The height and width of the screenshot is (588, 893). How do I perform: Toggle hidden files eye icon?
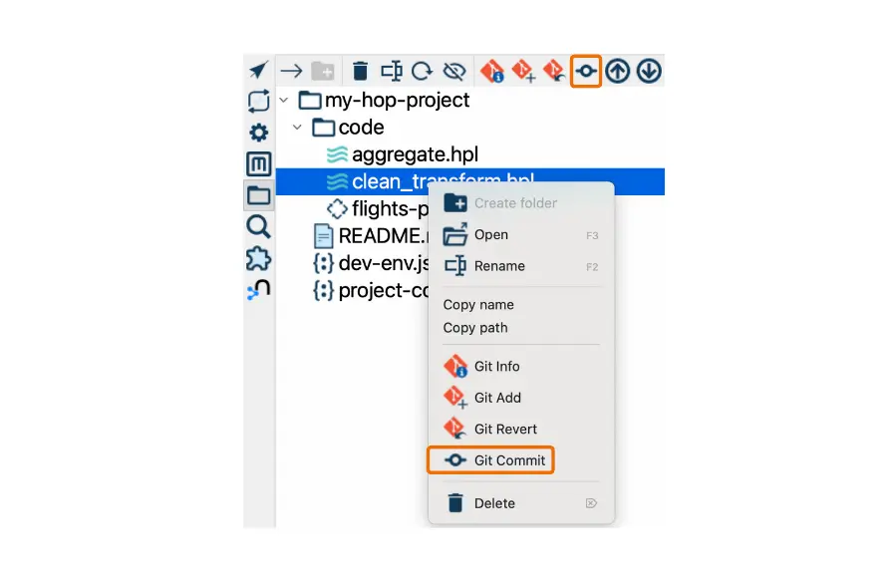click(454, 71)
